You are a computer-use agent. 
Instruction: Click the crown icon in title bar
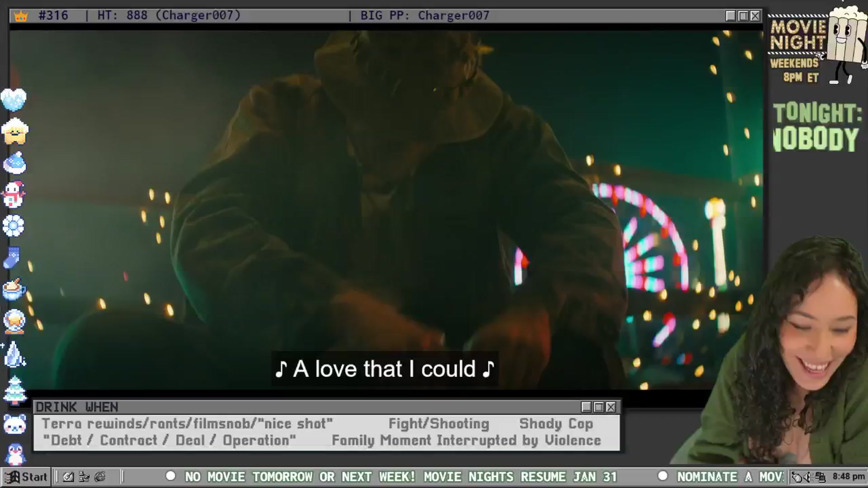coord(21,16)
